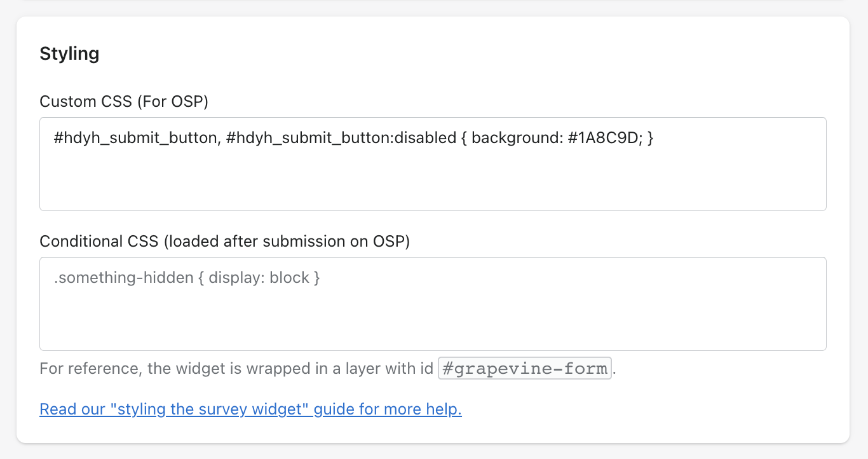Click the "#hdyh_submit_button:disabled" selector text
This screenshot has width=868, height=459.
pos(341,138)
